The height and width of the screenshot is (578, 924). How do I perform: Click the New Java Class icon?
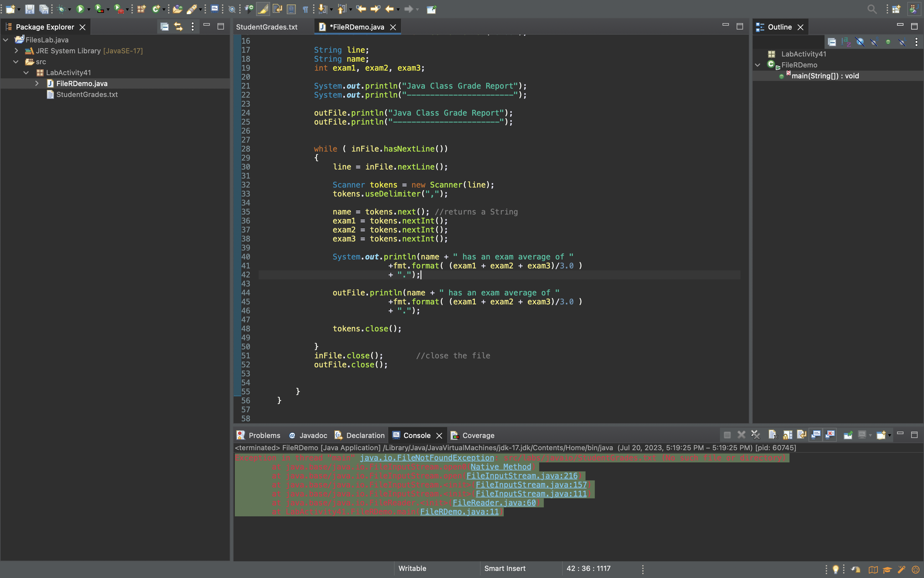[156, 9]
